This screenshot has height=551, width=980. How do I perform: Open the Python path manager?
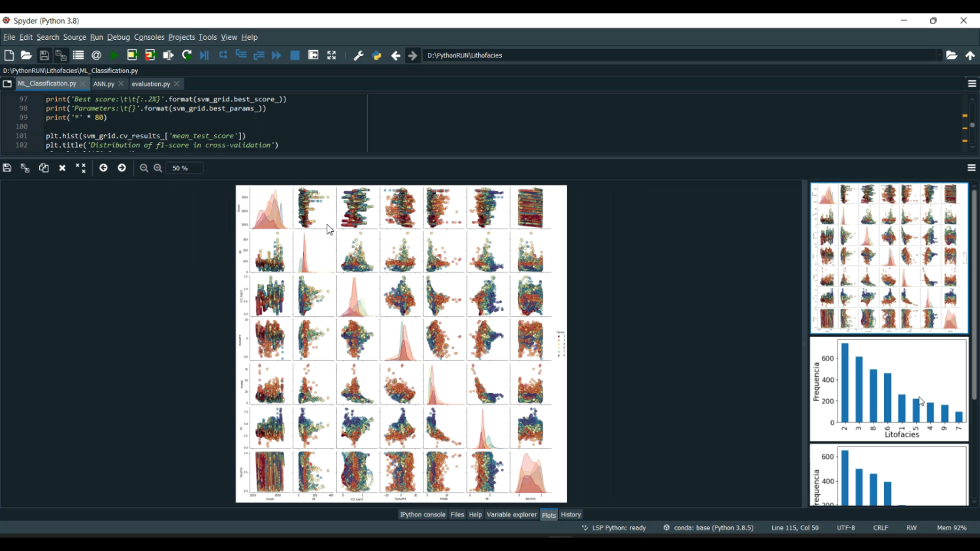click(376, 55)
